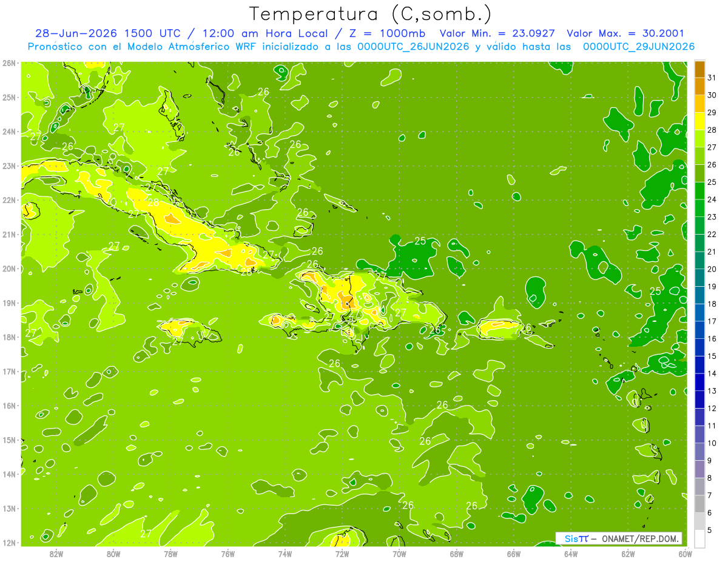Viewport: 728px width, 562px height.
Task: Click the latitude label "25N"
Action: pos(9,97)
